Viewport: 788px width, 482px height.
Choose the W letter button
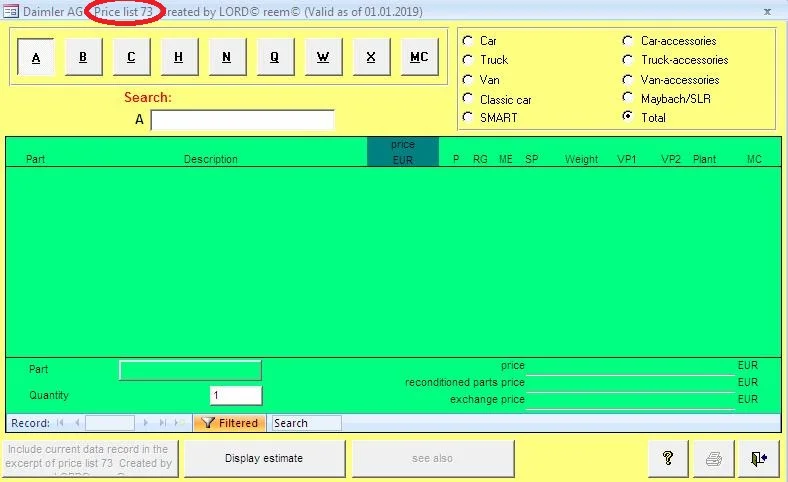[323, 57]
